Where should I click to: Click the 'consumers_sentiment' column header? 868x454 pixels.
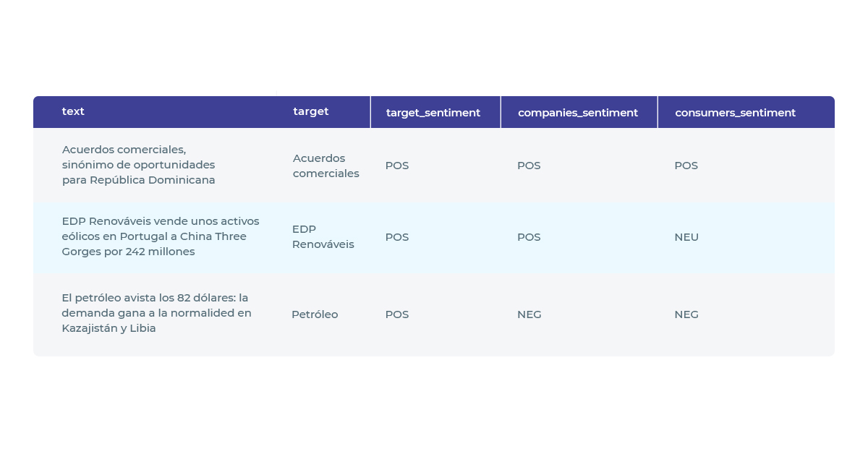735,113
